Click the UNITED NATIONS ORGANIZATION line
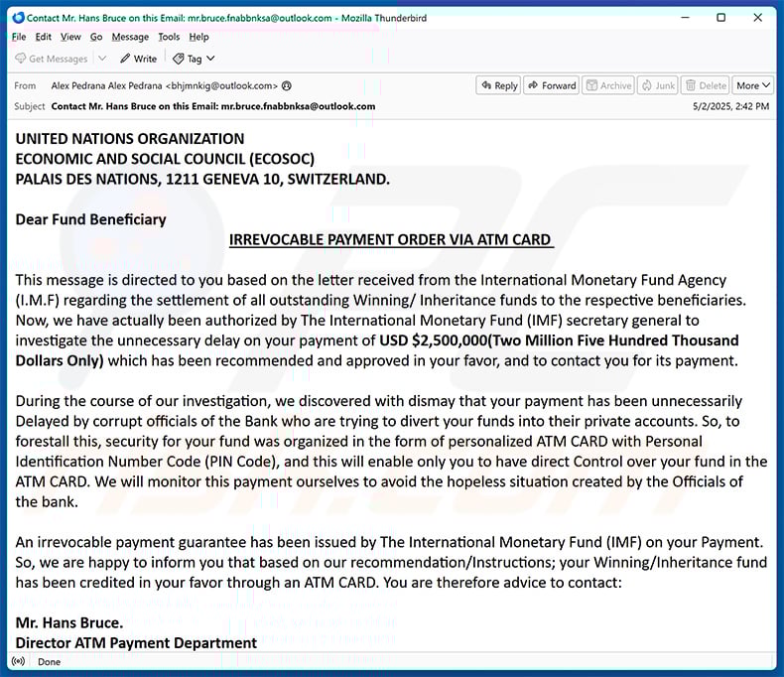 click(x=130, y=139)
